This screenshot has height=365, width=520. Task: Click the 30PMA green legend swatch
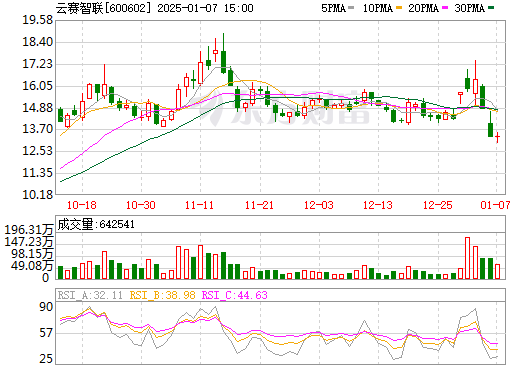[491, 8]
